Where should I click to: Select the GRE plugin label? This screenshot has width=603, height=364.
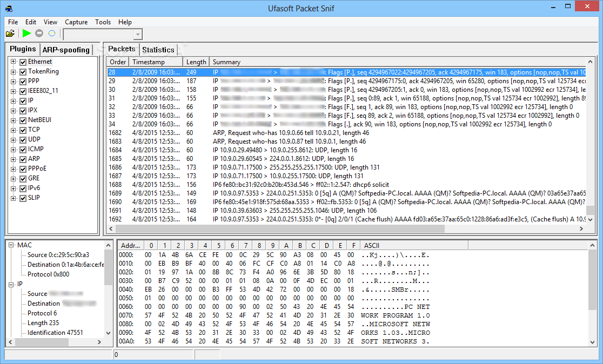point(34,178)
